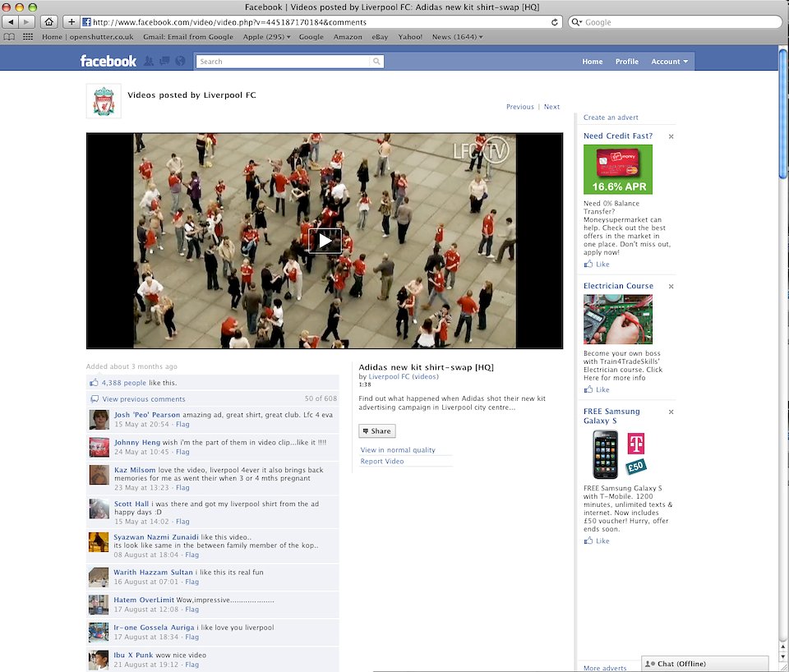Reload the page with the refresh icon

coord(556,22)
